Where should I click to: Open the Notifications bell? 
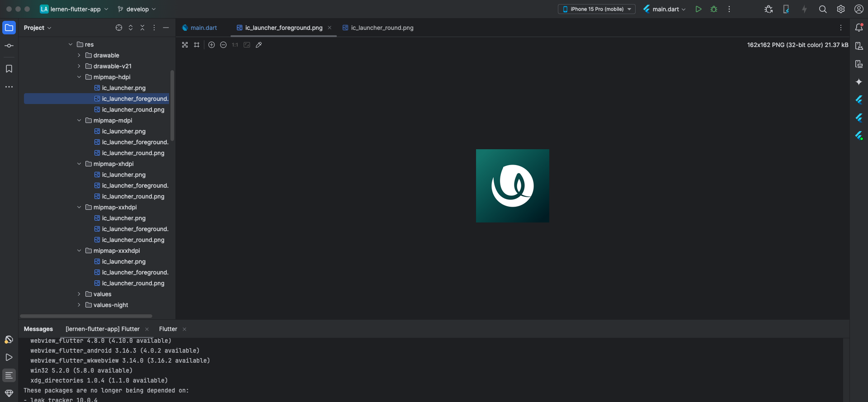tap(859, 28)
